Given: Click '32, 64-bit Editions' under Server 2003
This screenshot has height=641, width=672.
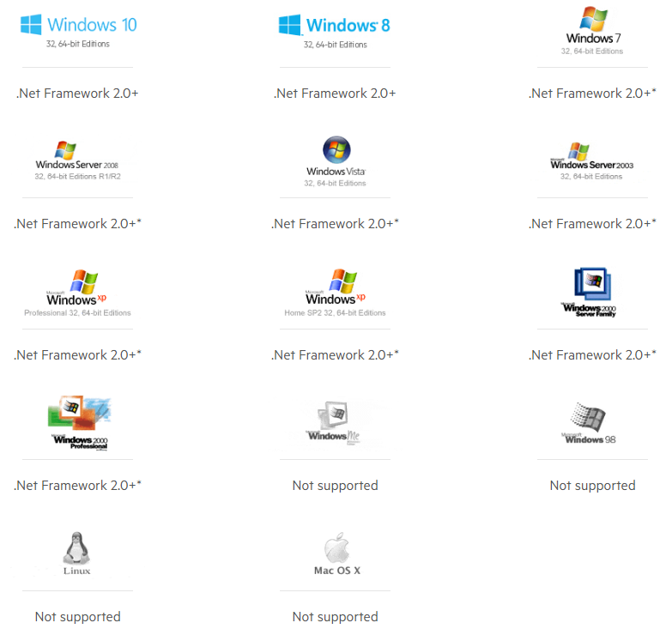Looking at the screenshot, I should pyautogui.click(x=591, y=176).
